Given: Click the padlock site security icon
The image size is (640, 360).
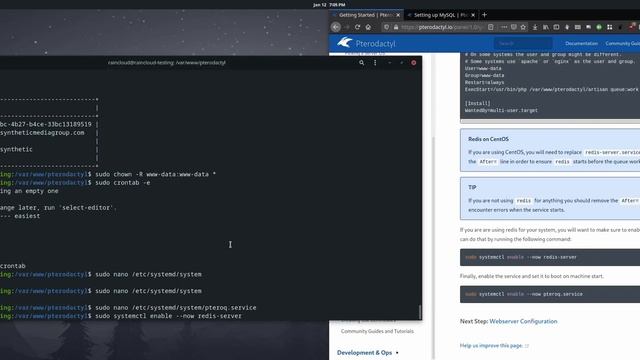Looking at the screenshot, I should (x=396, y=27).
